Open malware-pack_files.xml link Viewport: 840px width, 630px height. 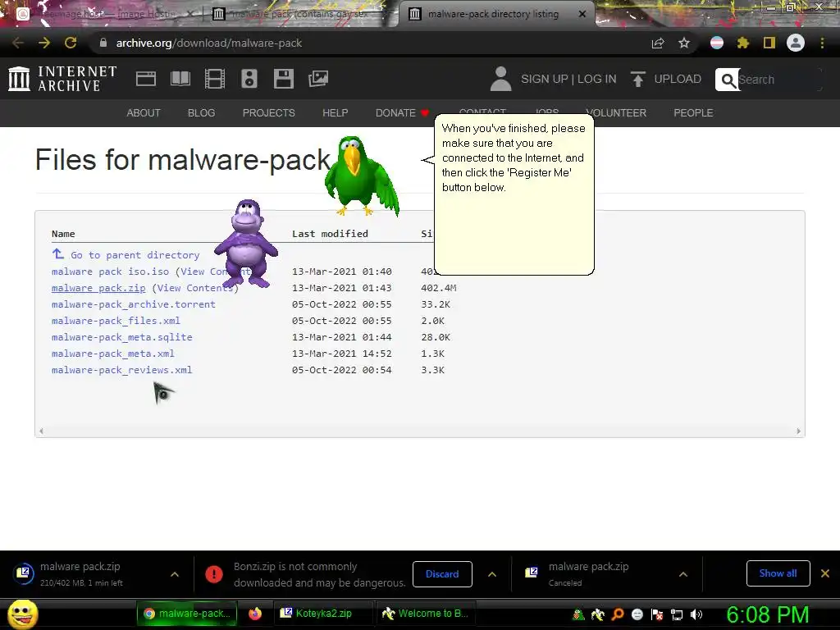pyautogui.click(x=116, y=321)
